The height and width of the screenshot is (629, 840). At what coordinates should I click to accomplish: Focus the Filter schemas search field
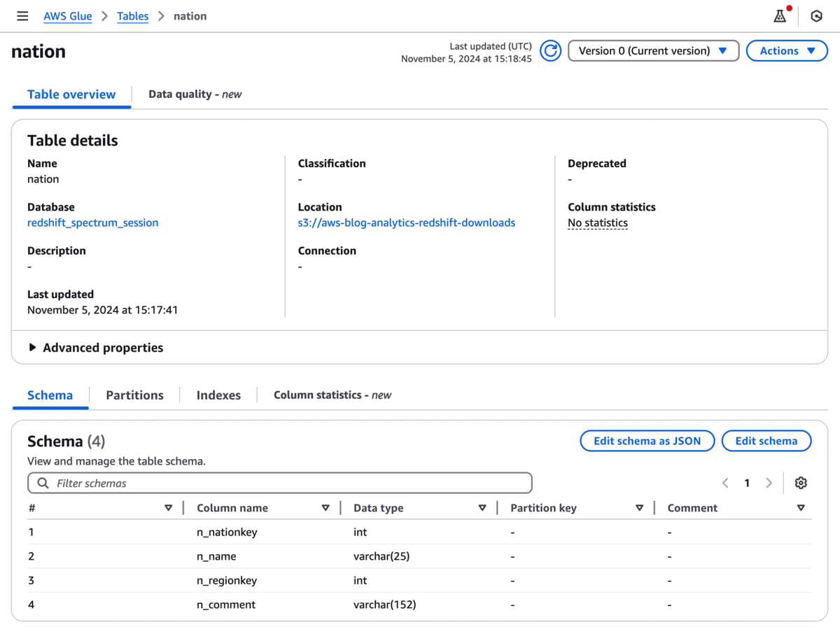(x=280, y=483)
